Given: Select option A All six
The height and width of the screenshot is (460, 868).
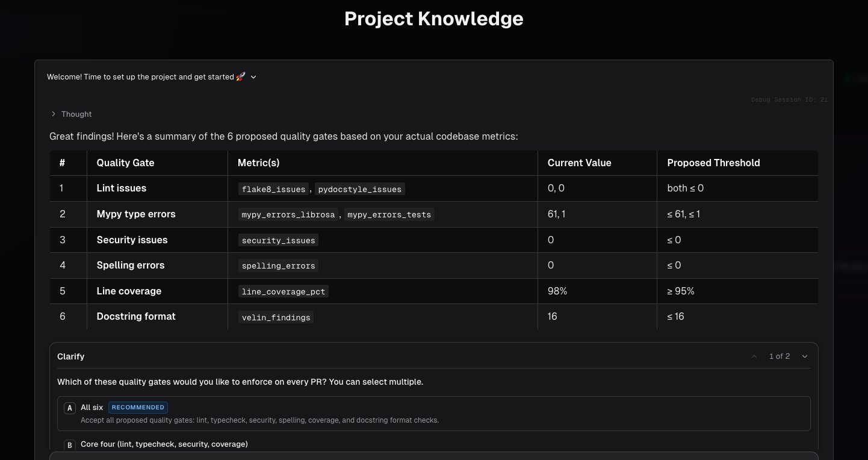Looking at the screenshot, I should pos(434,413).
